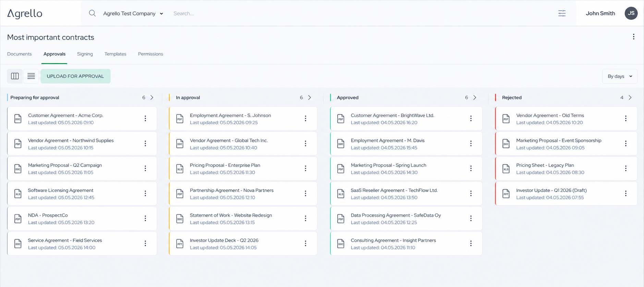Open Consulting Agreement - Insight Partners document
The height and width of the screenshot is (287, 644).
coord(406,243)
